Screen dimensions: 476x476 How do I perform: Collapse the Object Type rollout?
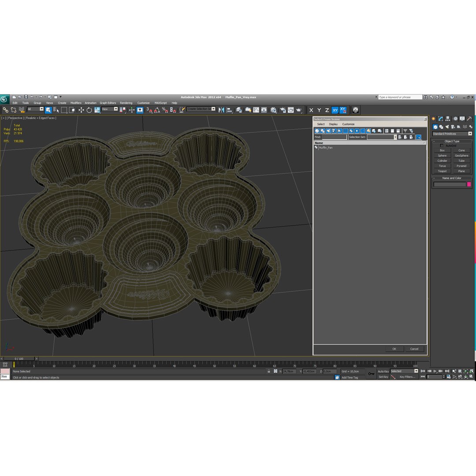pyautogui.click(x=452, y=141)
